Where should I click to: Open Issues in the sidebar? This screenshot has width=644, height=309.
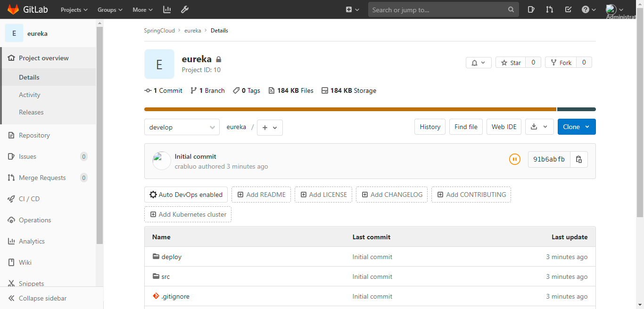click(48, 156)
